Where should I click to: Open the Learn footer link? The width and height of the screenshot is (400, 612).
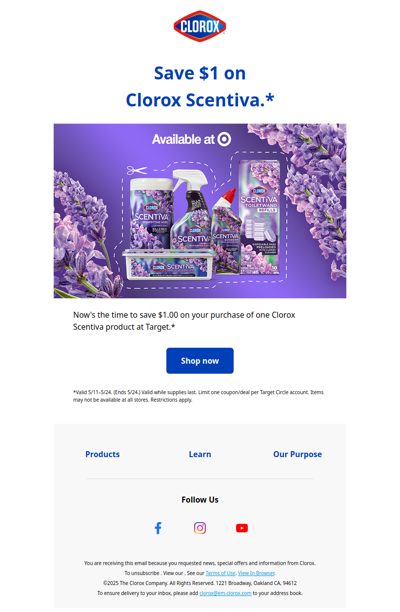(x=200, y=454)
